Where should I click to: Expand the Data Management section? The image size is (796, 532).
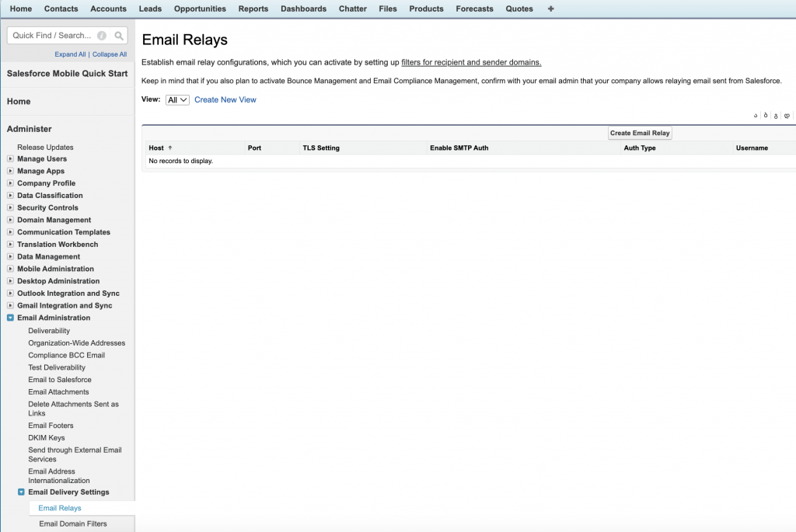tap(10, 256)
